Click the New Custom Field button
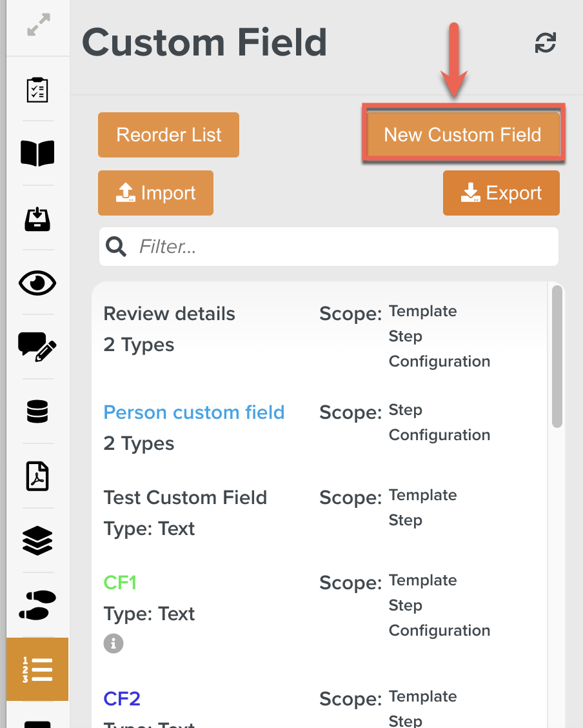Viewport: 583px width, 728px height. pos(462,135)
